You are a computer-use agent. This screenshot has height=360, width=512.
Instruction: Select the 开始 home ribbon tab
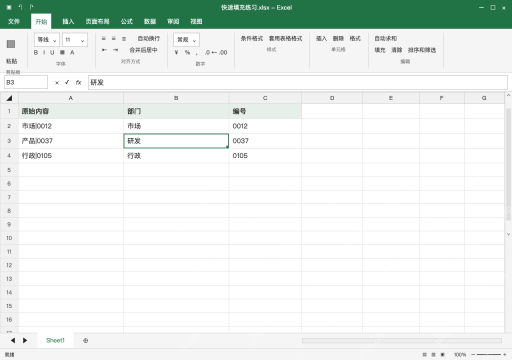[41, 21]
